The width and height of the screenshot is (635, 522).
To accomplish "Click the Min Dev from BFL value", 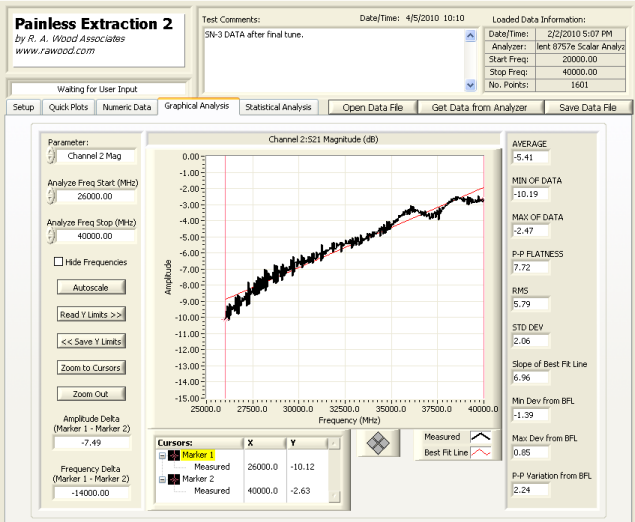I will tap(531, 415).
